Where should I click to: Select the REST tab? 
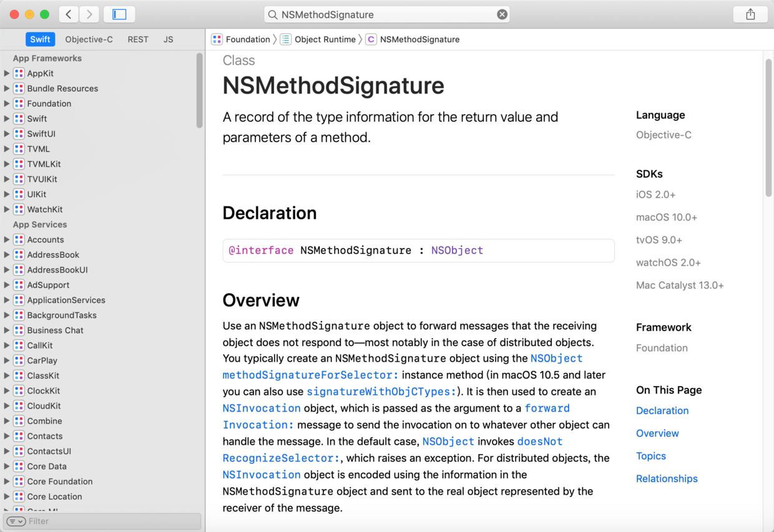tap(138, 39)
